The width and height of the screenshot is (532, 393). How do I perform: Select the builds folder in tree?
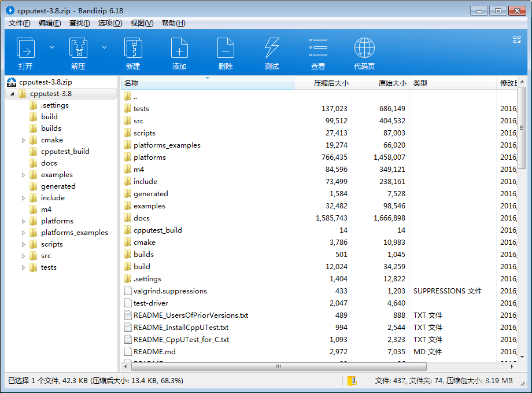46,128
